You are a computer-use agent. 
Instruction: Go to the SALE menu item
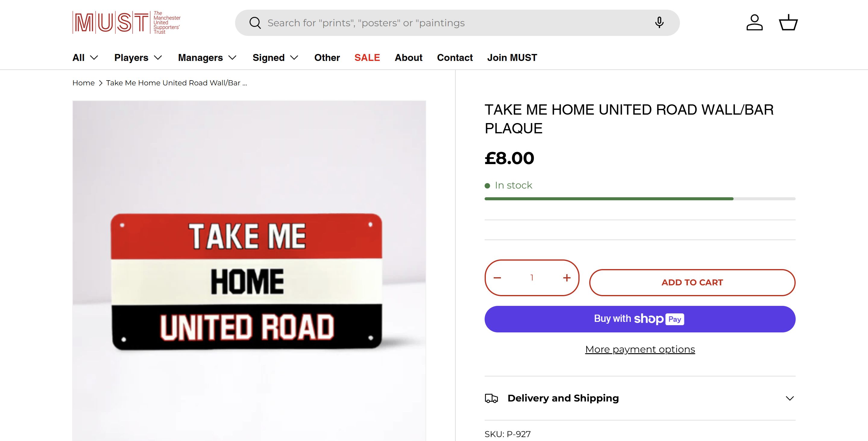[x=367, y=58]
